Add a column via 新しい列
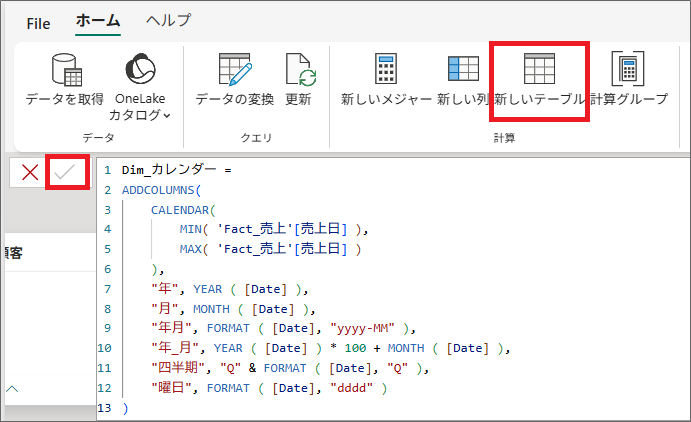 click(x=463, y=70)
